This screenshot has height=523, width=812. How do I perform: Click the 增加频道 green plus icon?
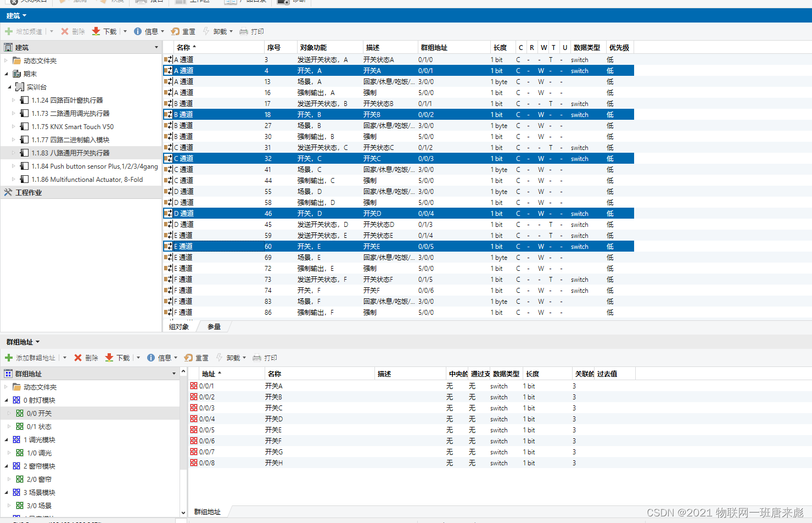point(10,31)
